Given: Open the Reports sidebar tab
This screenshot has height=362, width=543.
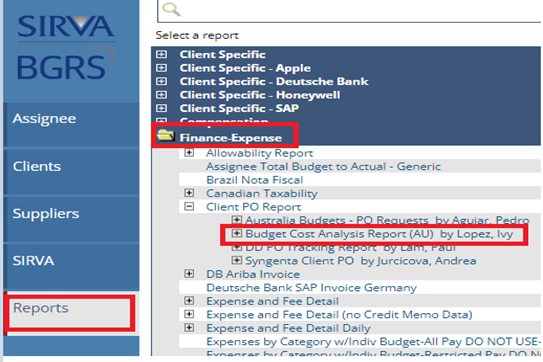Looking at the screenshot, I should (x=70, y=313).
